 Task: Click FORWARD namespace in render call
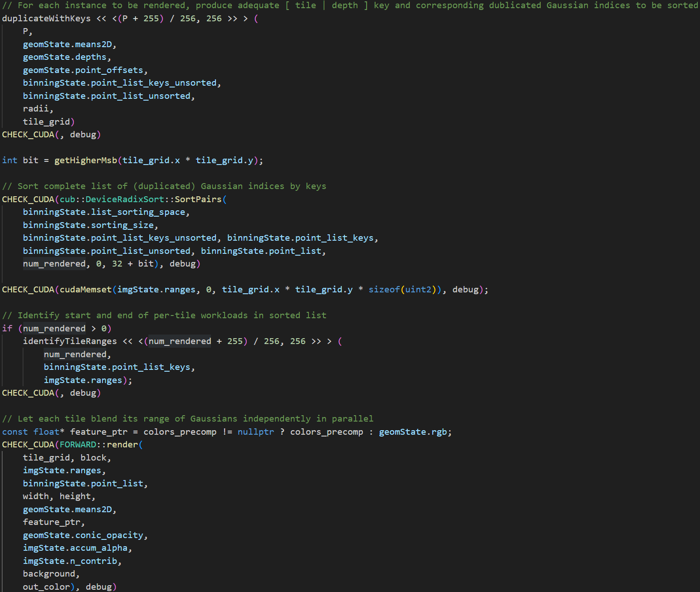(x=78, y=445)
